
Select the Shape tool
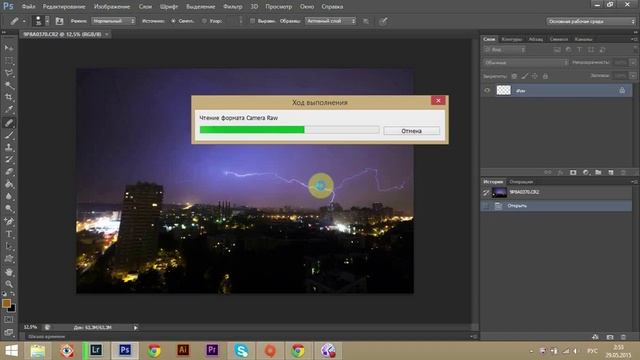coord(9,259)
